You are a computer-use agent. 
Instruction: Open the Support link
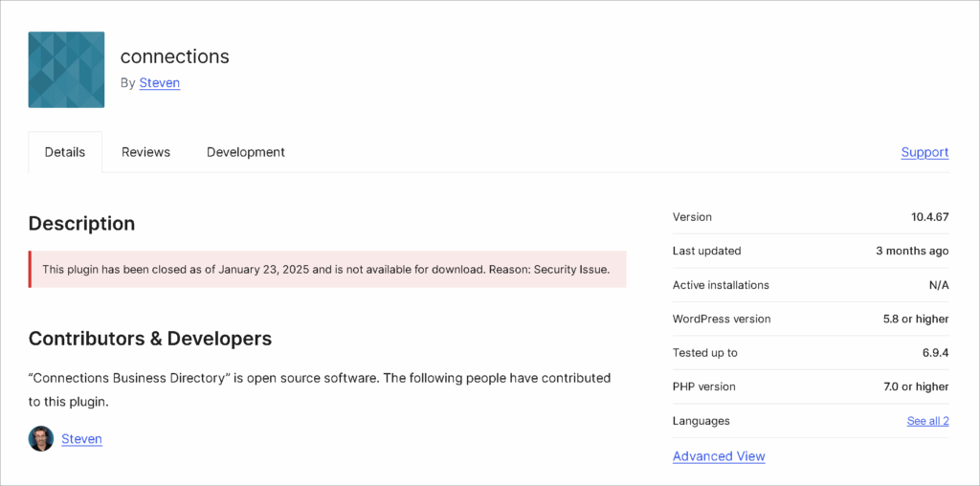point(924,152)
